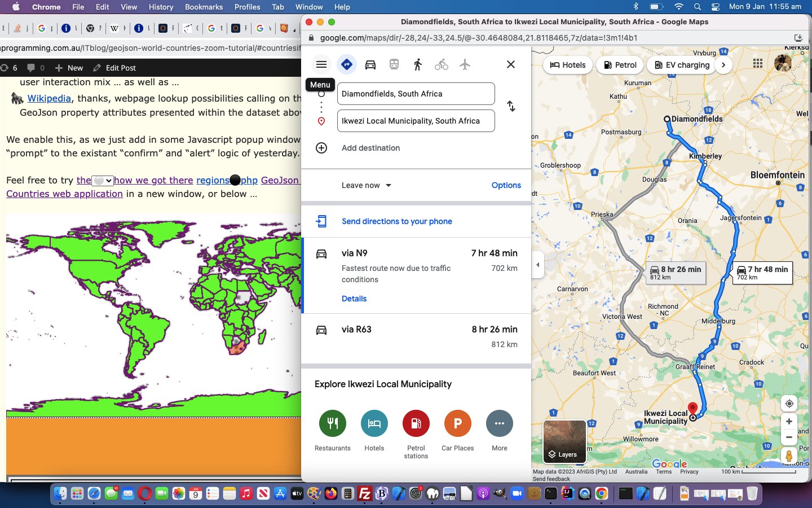Open the Google account avatar
Viewport: 812px width, 508px height.
click(x=783, y=63)
